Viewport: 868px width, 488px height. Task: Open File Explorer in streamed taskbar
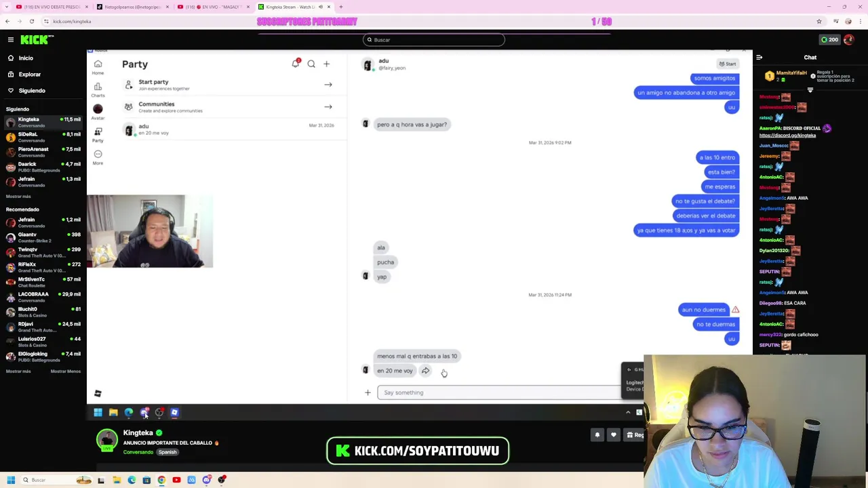pyautogui.click(x=113, y=412)
